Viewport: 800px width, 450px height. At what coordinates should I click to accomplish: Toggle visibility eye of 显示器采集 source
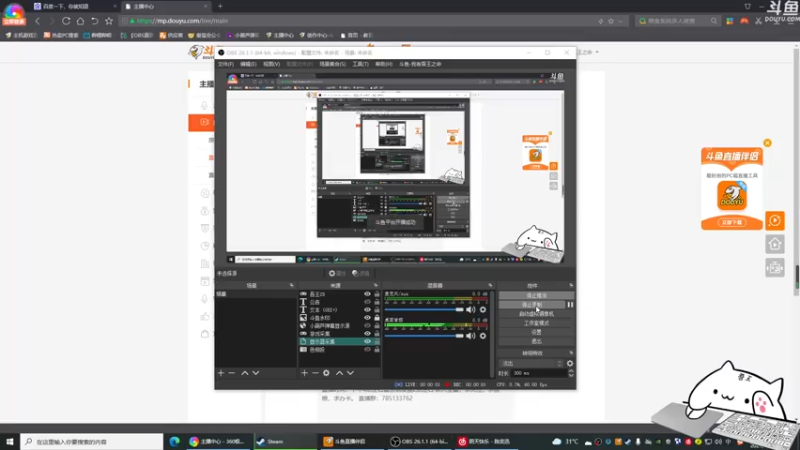(x=367, y=341)
